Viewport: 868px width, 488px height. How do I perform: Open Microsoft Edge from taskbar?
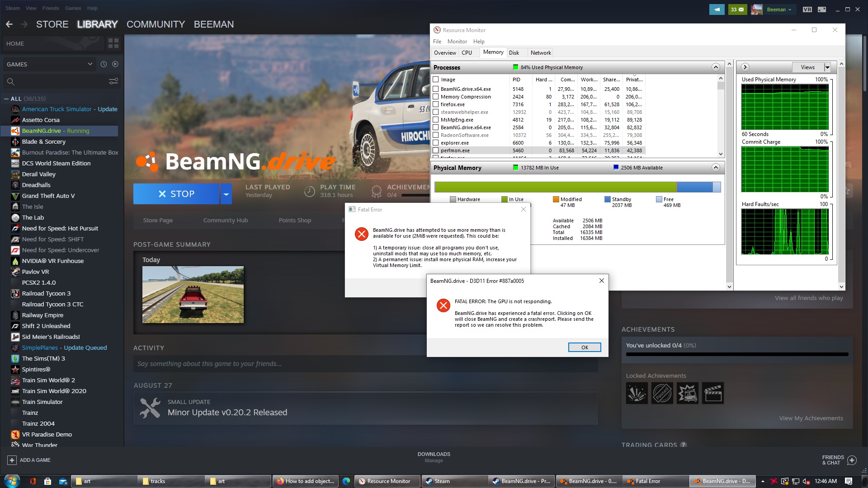point(346,481)
